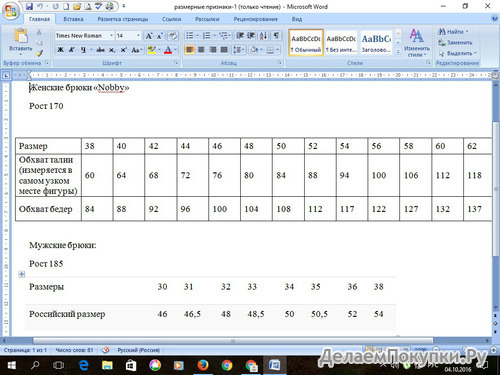The image size is (500, 375).
Task: Open the Times New Roman font dropdown
Action: click(111, 35)
